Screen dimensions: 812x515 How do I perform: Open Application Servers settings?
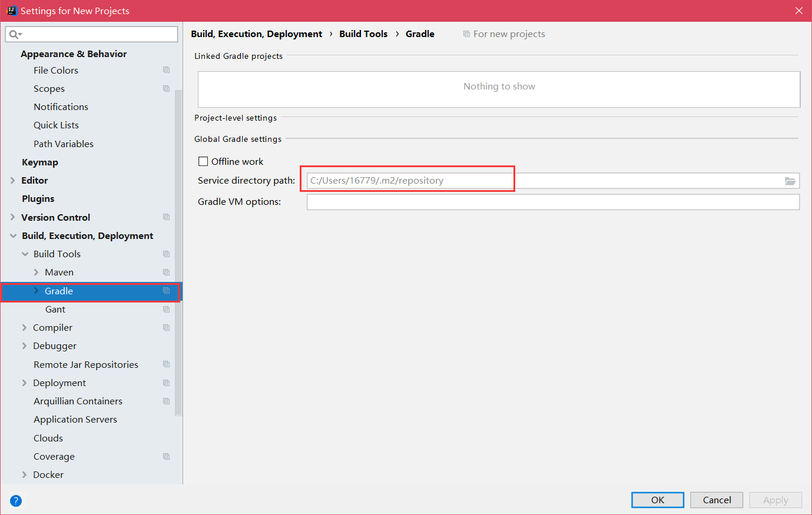click(x=75, y=420)
